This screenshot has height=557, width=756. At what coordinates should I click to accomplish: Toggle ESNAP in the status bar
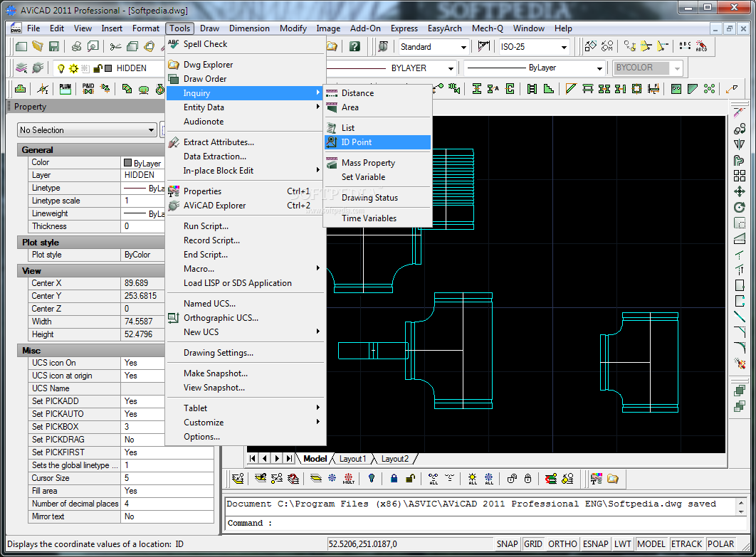[x=595, y=544]
